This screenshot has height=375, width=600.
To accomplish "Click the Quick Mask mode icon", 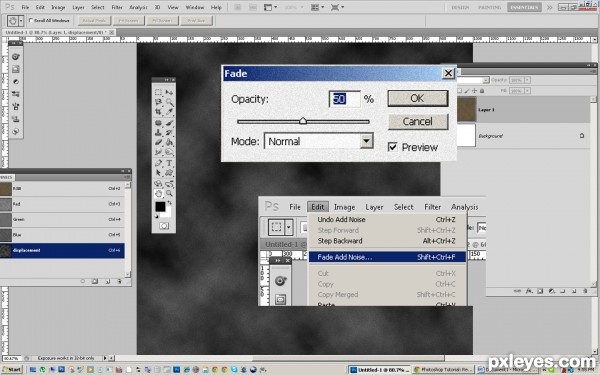I will click(x=164, y=226).
